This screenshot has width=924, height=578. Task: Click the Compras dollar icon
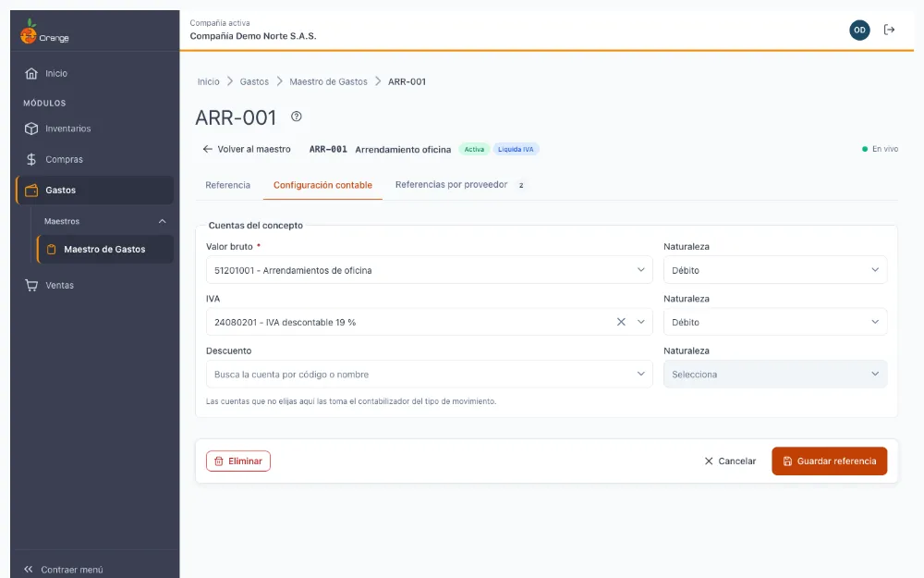coord(31,159)
